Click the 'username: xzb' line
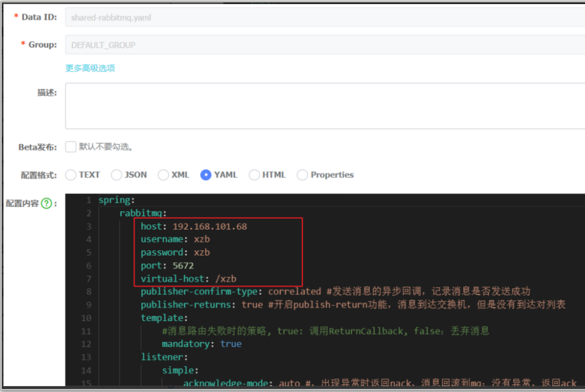Viewport: 585px width, 392px height. click(176, 239)
